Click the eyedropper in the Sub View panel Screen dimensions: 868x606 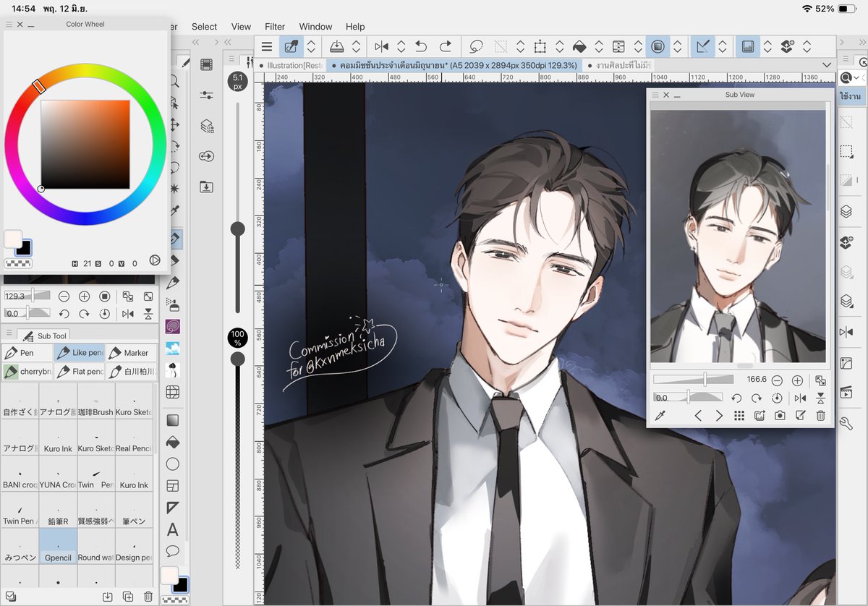pos(660,415)
